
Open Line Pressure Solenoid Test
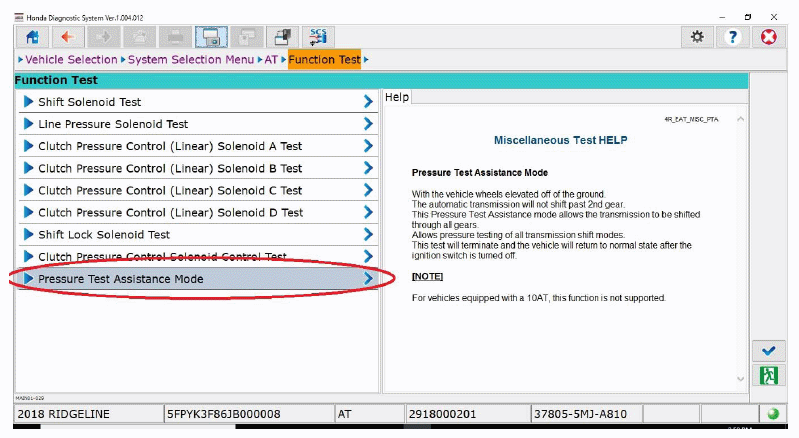pos(198,124)
